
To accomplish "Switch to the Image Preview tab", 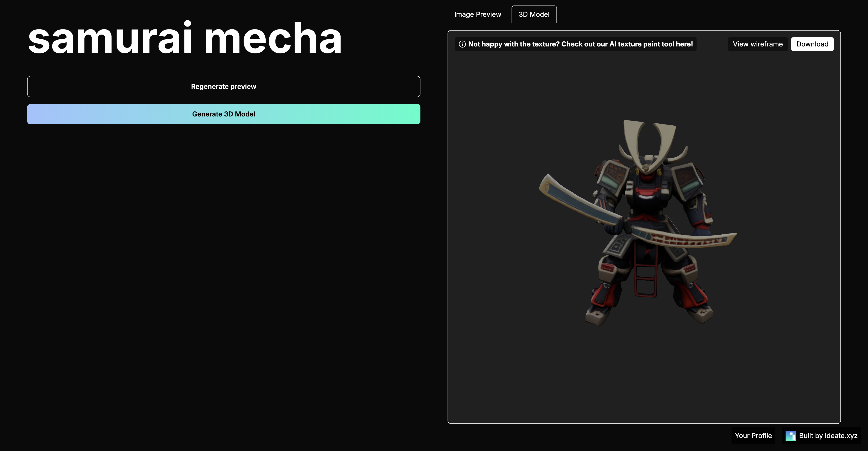I will [x=477, y=14].
